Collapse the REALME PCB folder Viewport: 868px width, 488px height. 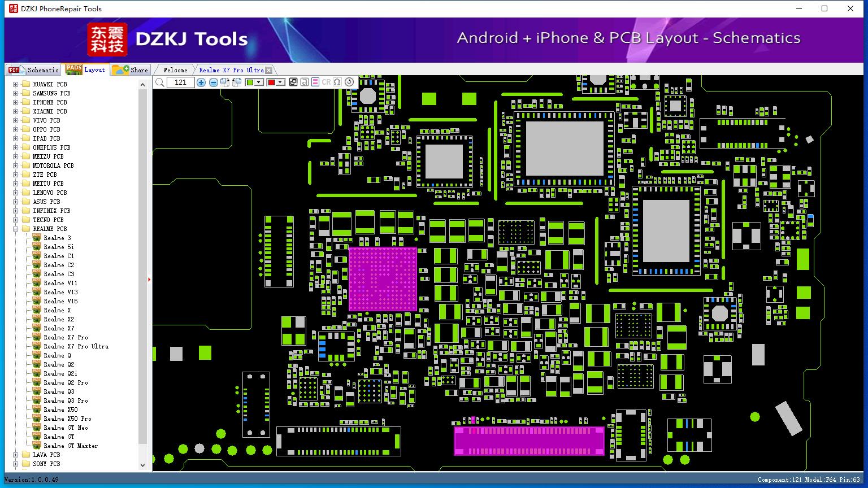coord(15,229)
